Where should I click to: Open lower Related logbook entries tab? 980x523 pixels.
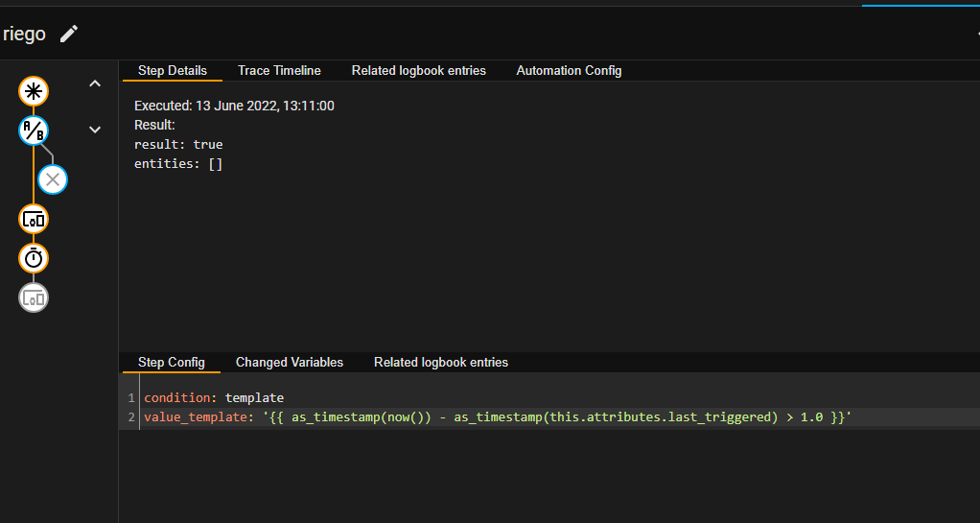441,362
